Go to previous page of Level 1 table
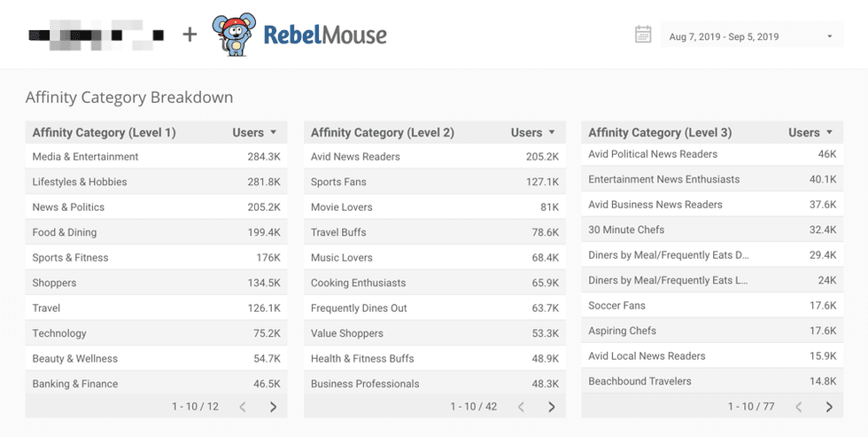The image size is (868, 437). 243,407
